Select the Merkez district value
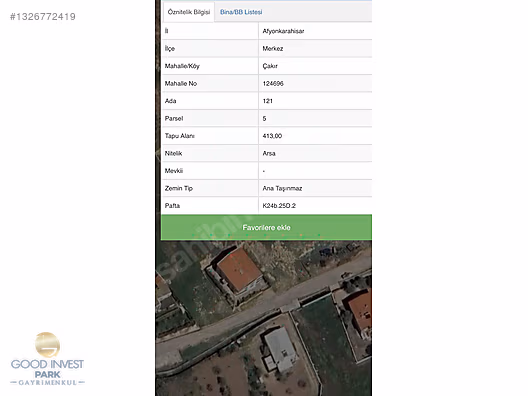 tap(273, 48)
